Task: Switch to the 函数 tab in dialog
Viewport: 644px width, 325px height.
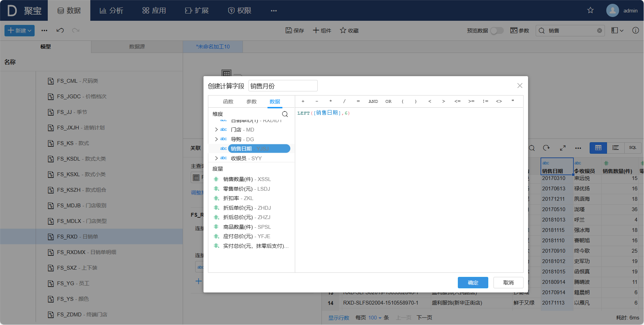Action: tap(228, 101)
